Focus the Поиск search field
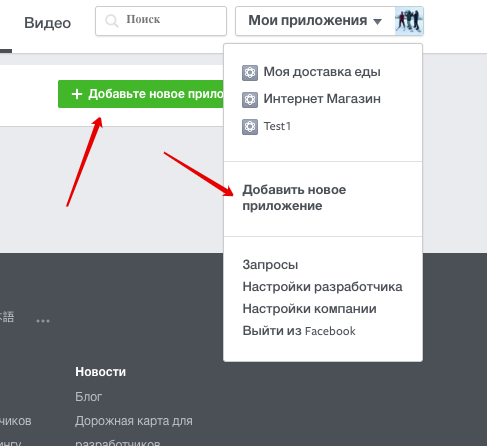 click(161, 21)
